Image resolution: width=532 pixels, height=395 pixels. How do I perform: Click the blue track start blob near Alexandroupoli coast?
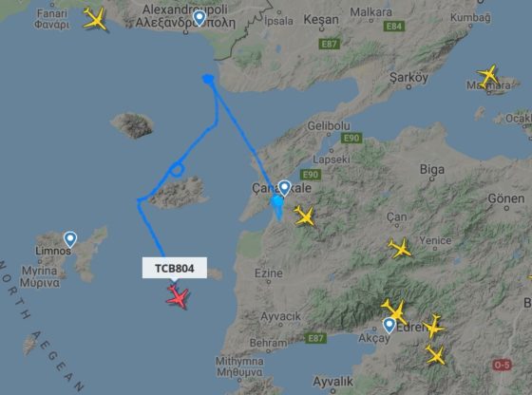click(x=208, y=80)
